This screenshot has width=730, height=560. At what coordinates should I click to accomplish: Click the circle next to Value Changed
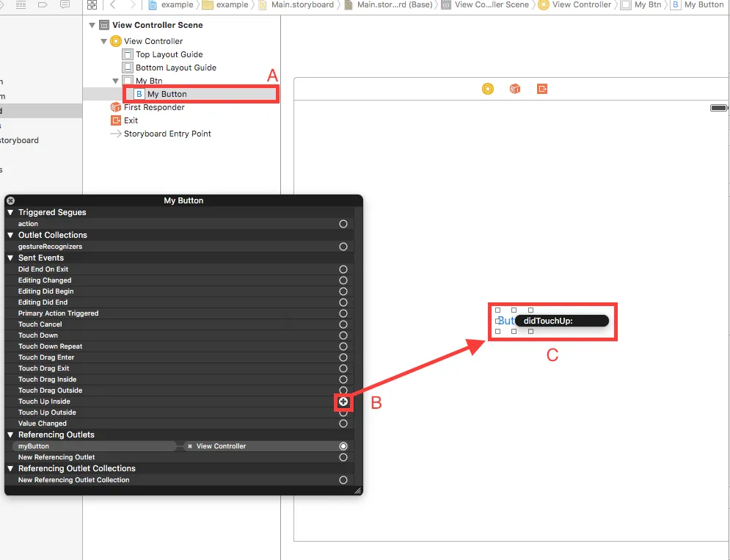pos(343,423)
